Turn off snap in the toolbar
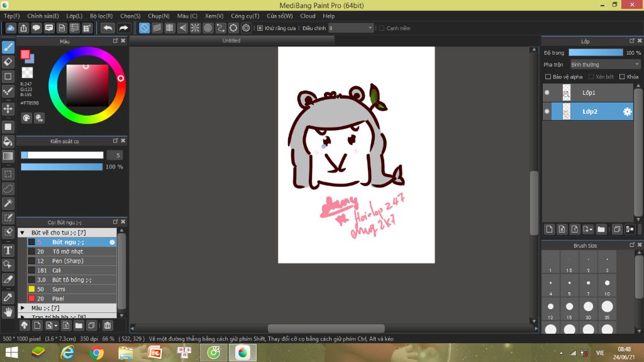This screenshot has height=362, width=644. click(x=144, y=28)
